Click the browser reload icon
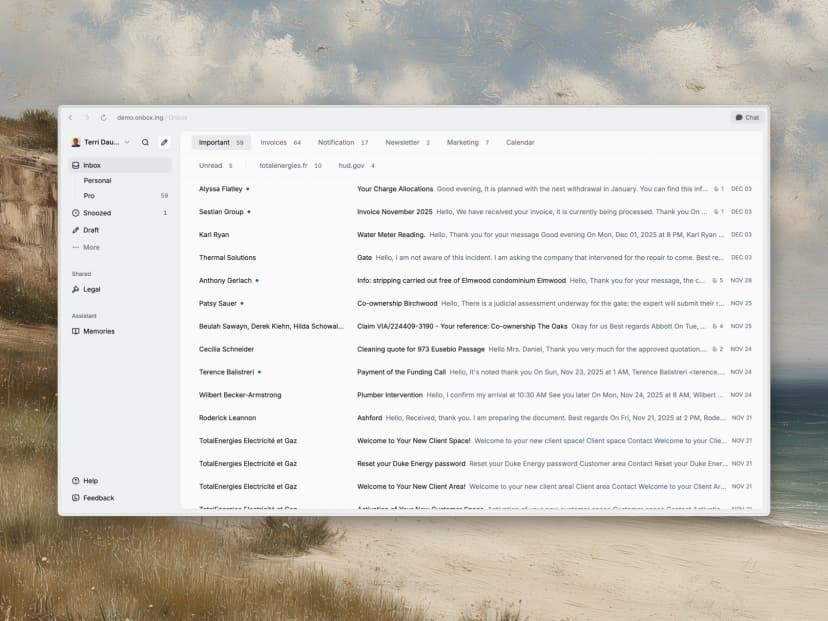Image resolution: width=828 pixels, height=621 pixels. coord(103,118)
